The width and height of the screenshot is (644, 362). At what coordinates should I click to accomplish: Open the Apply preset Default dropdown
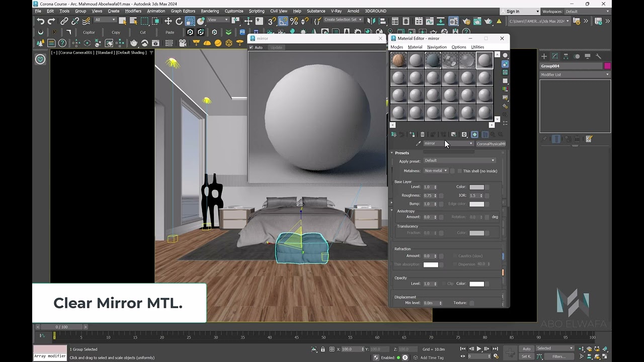pos(459,160)
